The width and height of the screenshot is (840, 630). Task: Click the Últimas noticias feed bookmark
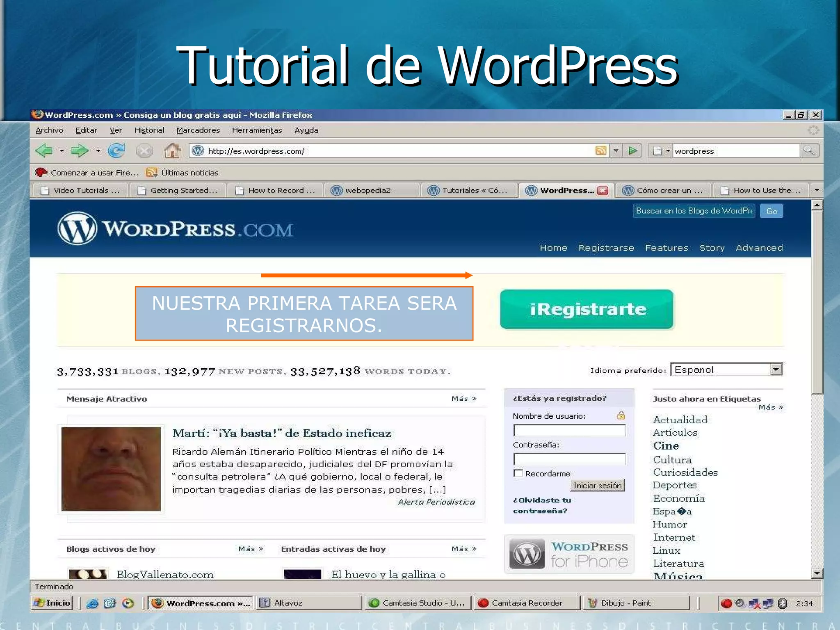(183, 173)
